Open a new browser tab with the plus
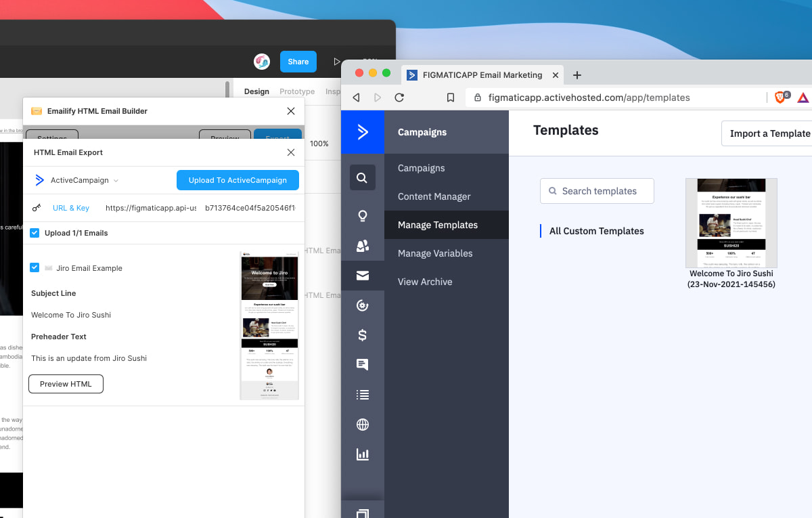The height and width of the screenshot is (518, 812). [x=577, y=75]
